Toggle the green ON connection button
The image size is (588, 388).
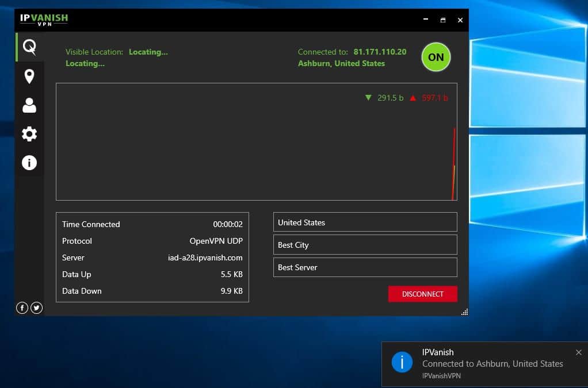(436, 57)
